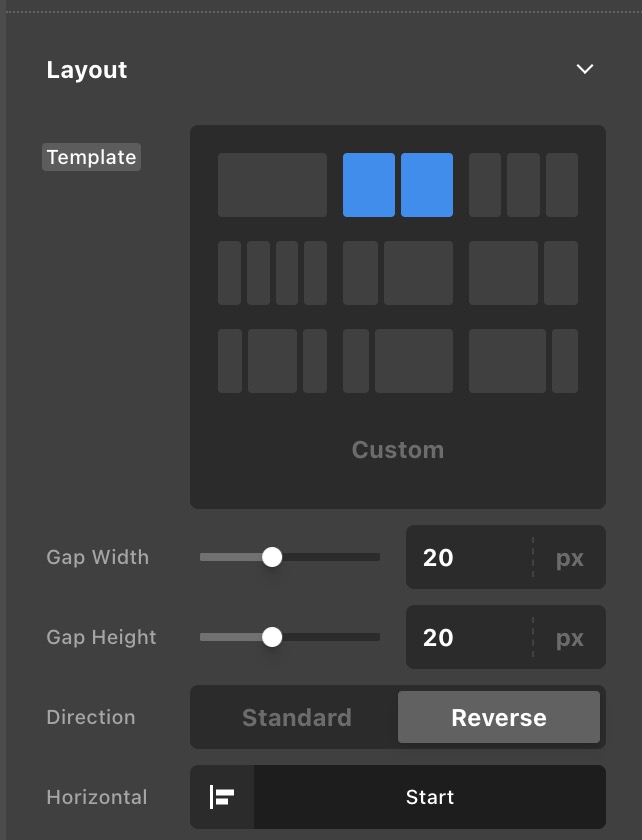Select wide-left narrow-right two-column template
642x840 pixels.
click(x=523, y=273)
